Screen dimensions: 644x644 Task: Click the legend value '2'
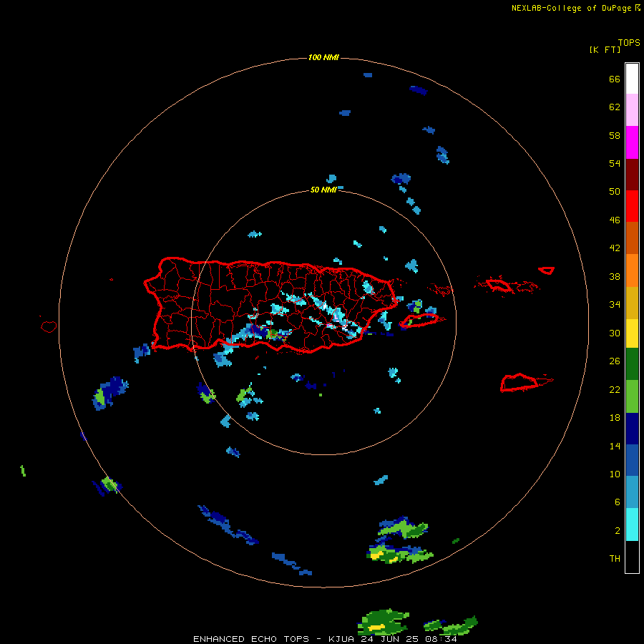[x=618, y=531]
